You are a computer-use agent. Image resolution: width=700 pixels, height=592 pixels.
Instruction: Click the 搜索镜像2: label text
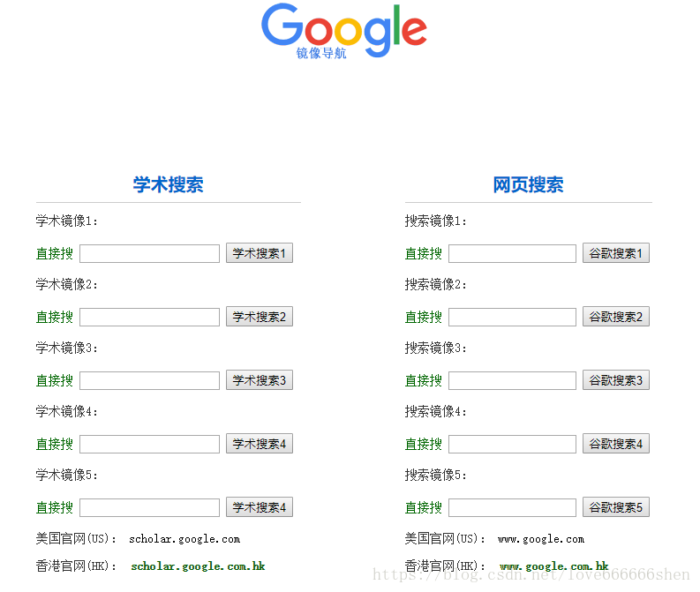coord(436,284)
